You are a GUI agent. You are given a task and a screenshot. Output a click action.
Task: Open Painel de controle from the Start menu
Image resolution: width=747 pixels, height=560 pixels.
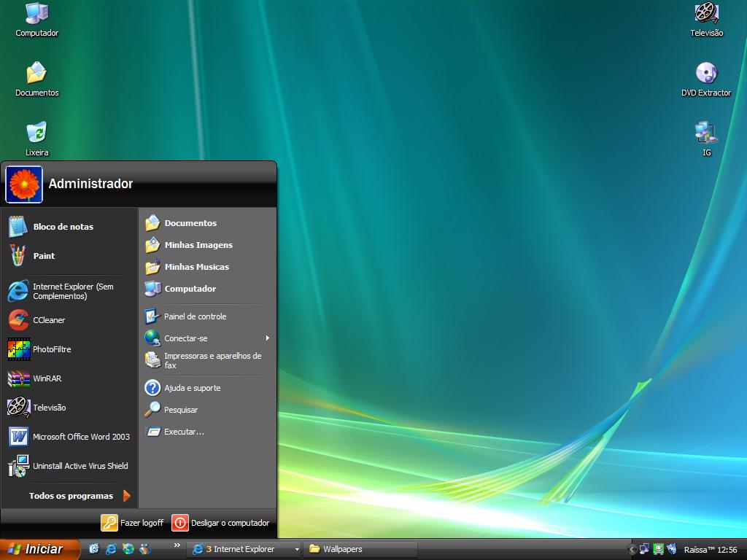point(196,316)
